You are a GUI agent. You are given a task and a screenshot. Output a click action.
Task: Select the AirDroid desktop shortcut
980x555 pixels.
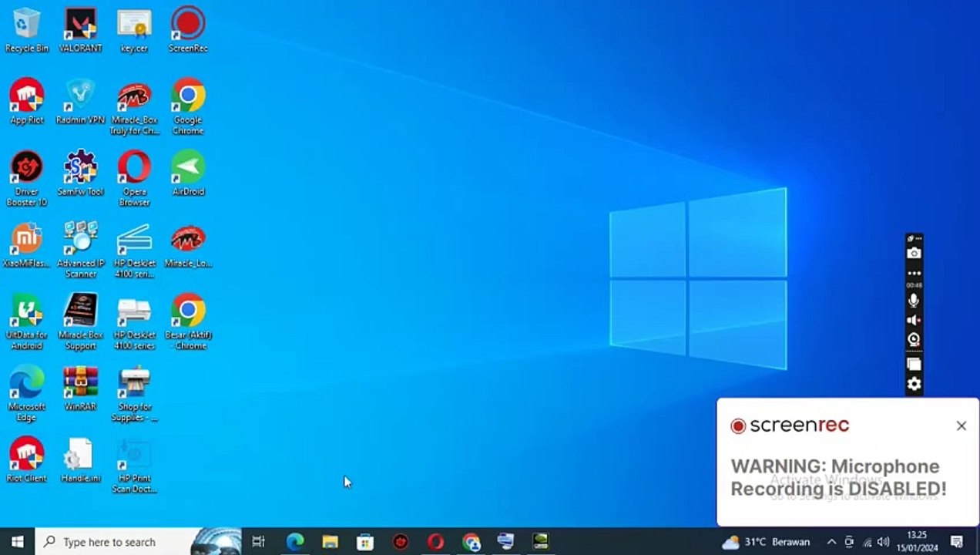coord(188,173)
